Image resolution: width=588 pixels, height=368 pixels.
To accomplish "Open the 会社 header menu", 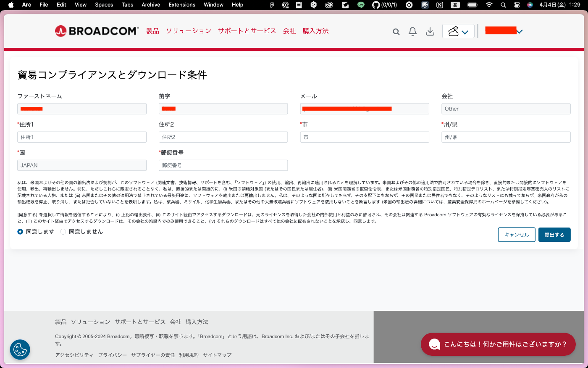I will (x=289, y=31).
